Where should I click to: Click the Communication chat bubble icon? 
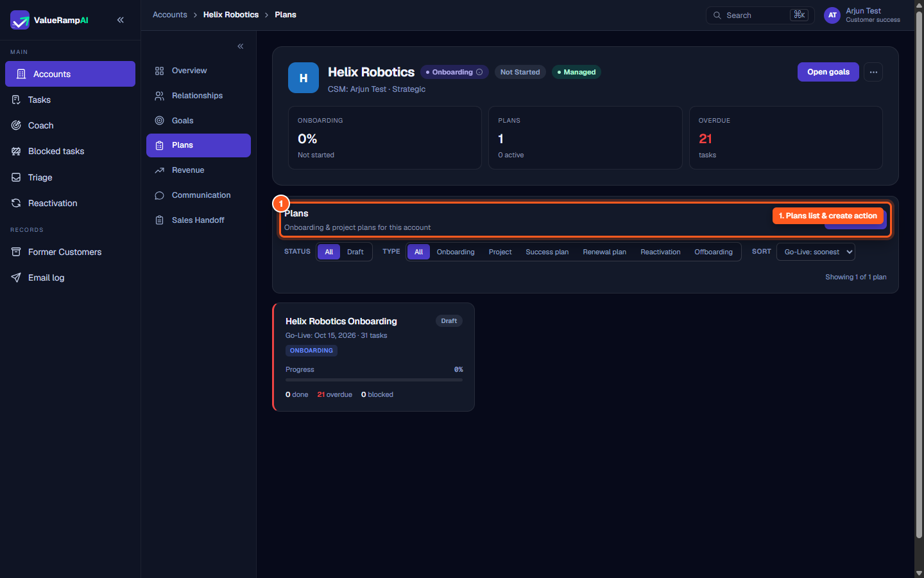[160, 195]
